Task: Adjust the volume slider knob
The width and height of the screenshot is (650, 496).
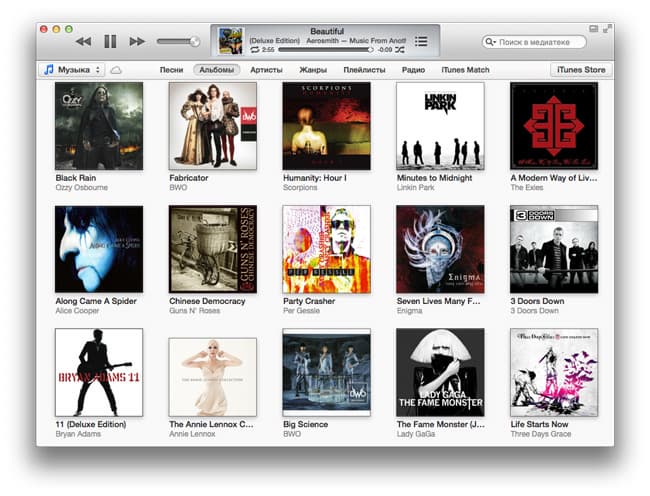Action: click(x=194, y=41)
